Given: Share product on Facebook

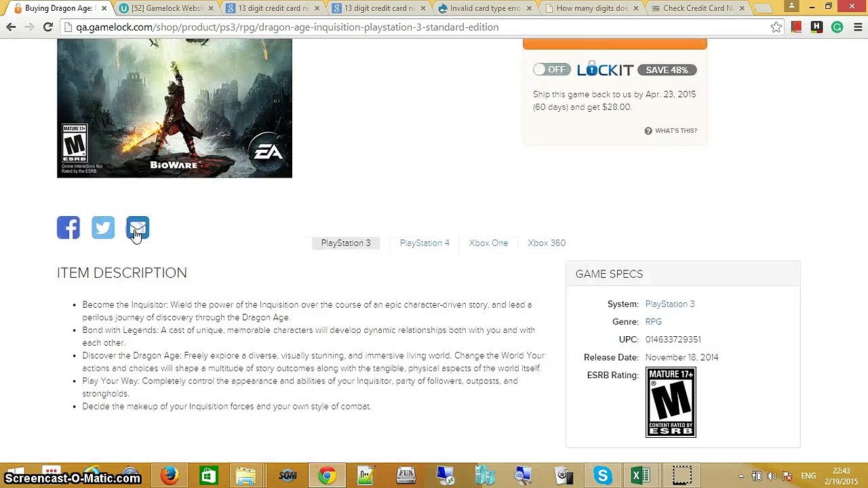Looking at the screenshot, I should point(68,228).
